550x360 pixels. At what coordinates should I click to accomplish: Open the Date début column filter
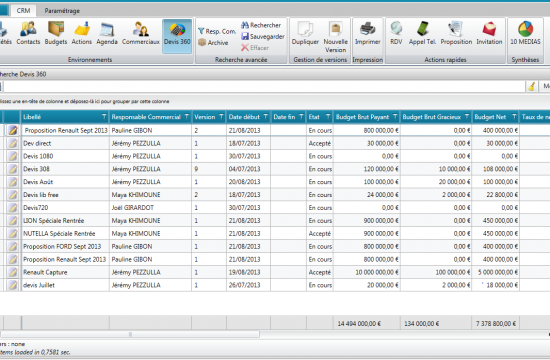click(266, 117)
